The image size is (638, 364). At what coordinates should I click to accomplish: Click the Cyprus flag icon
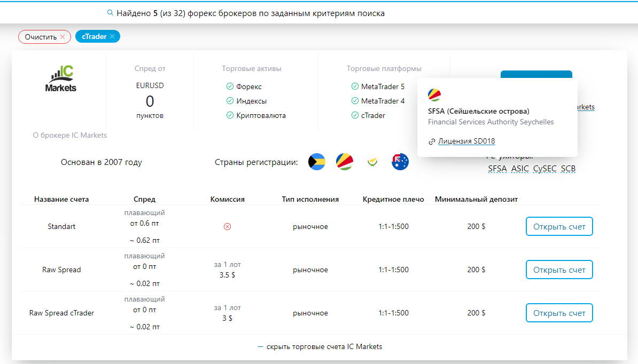[x=372, y=162]
